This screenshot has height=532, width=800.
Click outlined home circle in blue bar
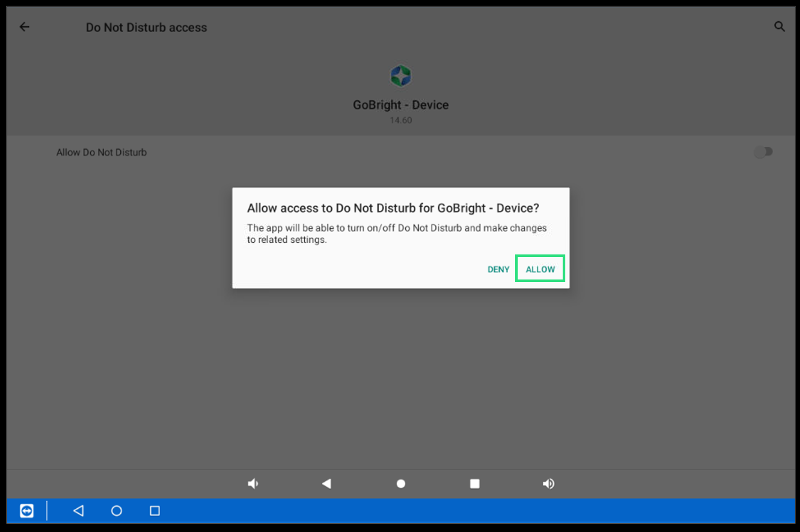coord(116,511)
